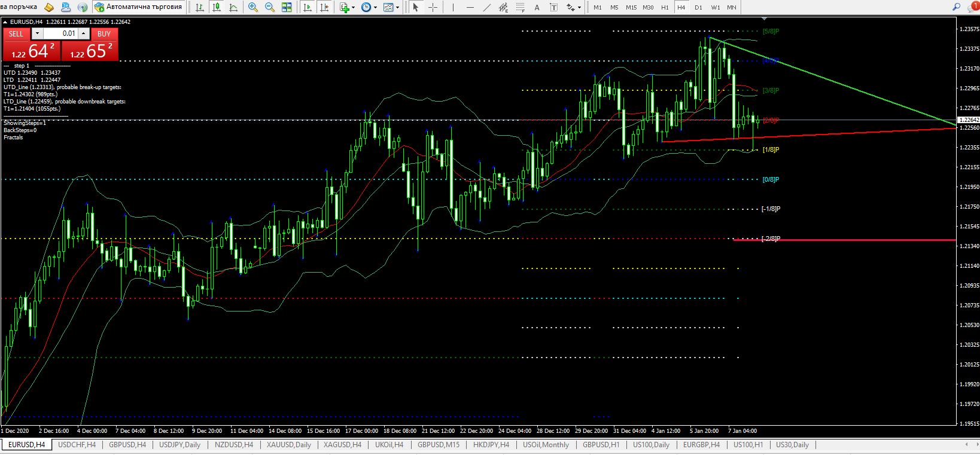Switch chart to bar chart type

pyautogui.click(x=199, y=7)
